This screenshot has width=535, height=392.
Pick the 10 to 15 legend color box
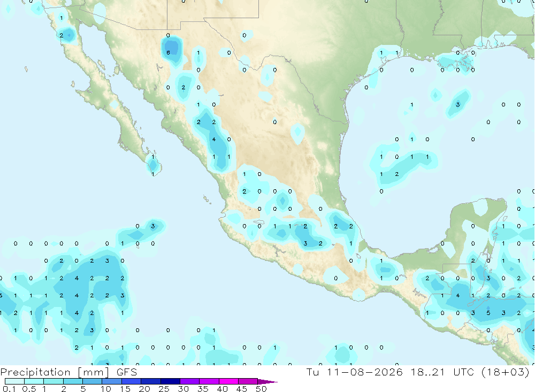click(112, 381)
